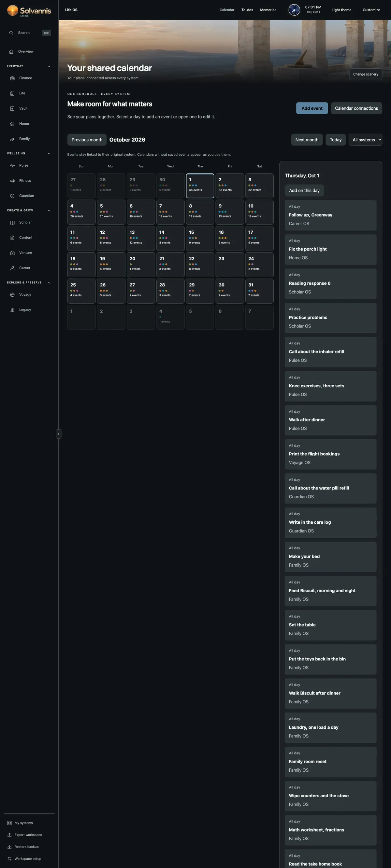Click the Scholar book icon
The height and width of the screenshot is (868, 391).
12,222
